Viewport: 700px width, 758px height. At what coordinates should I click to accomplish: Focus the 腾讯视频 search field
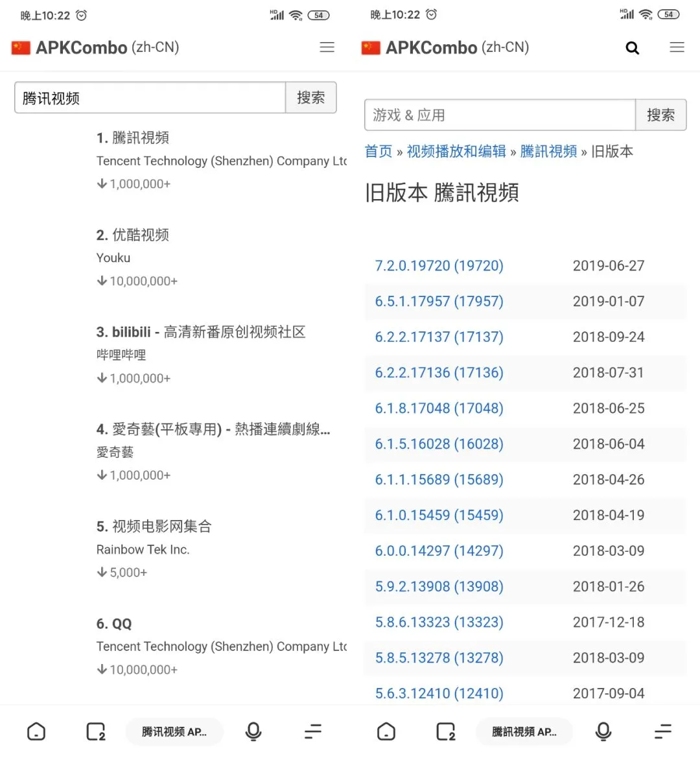click(150, 98)
